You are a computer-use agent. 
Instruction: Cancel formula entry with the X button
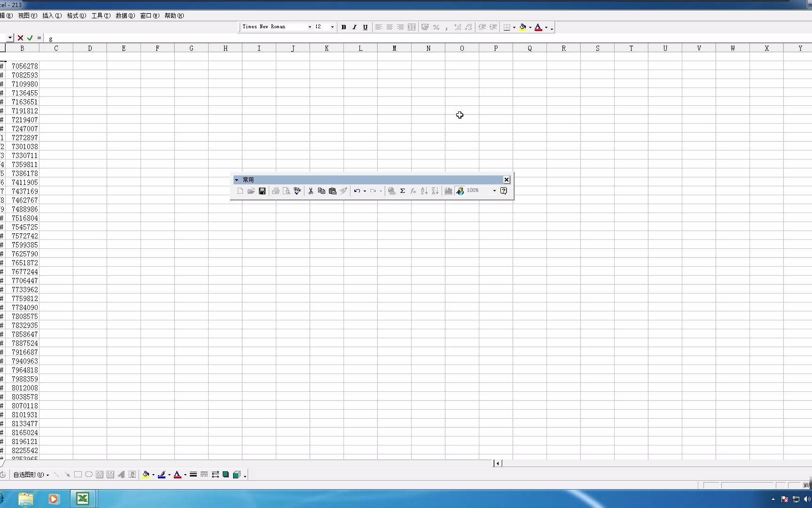(20, 38)
